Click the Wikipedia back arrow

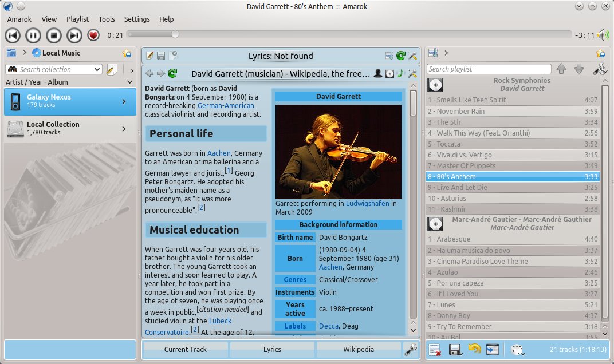coord(149,73)
